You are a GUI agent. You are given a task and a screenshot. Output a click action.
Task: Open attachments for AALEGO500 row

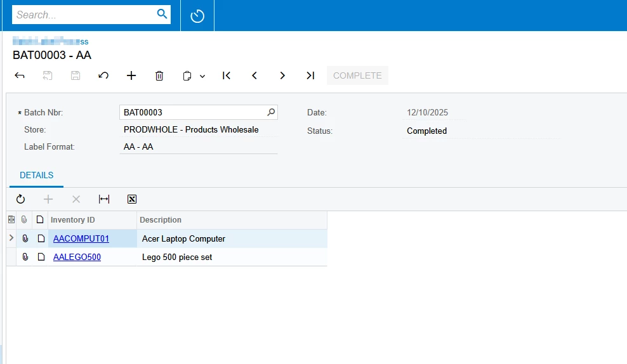click(x=25, y=257)
